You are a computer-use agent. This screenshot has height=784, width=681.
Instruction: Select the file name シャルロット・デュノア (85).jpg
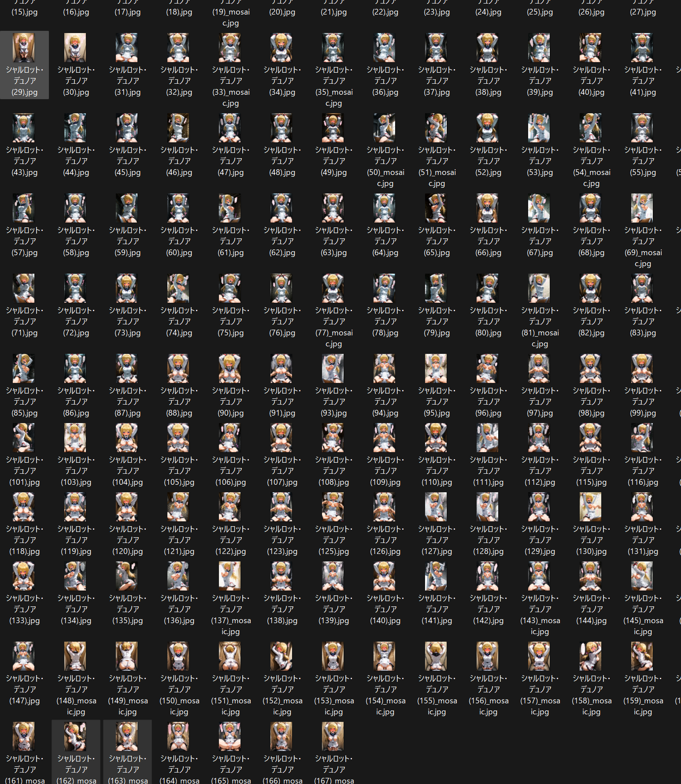25,402
